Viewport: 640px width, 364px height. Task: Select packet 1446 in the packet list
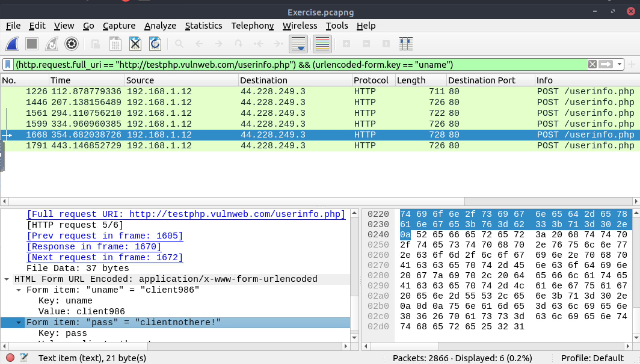coord(320,102)
